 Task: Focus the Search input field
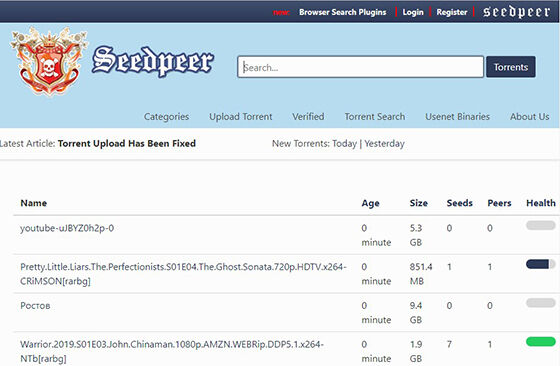[360, 67]
